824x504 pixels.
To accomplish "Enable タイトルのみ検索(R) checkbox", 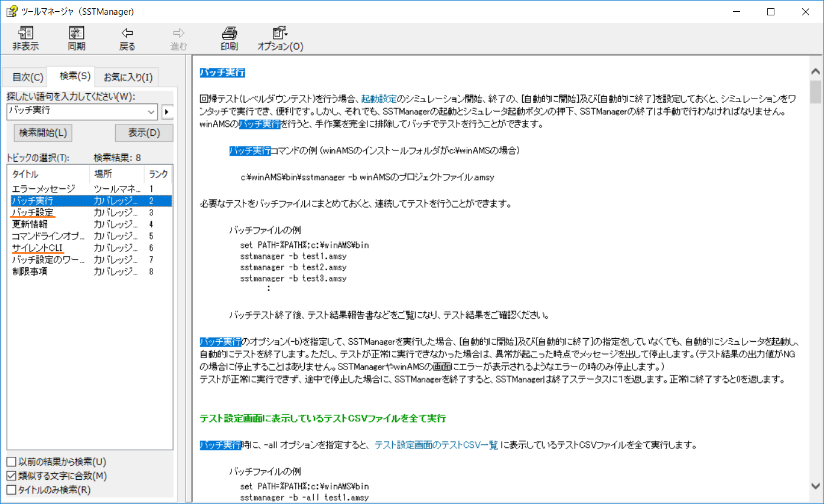I will pyautogui.click(x=11, y=489).
